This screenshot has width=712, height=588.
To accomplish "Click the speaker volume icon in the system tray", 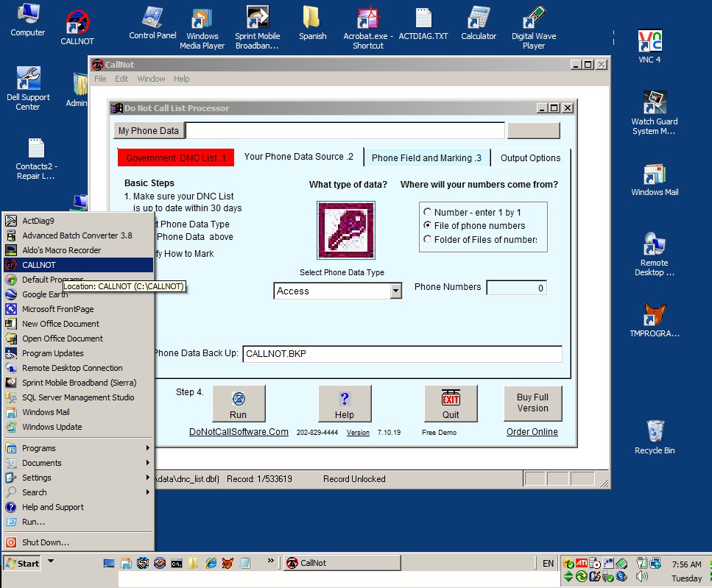I will click(x=641, y=576).
